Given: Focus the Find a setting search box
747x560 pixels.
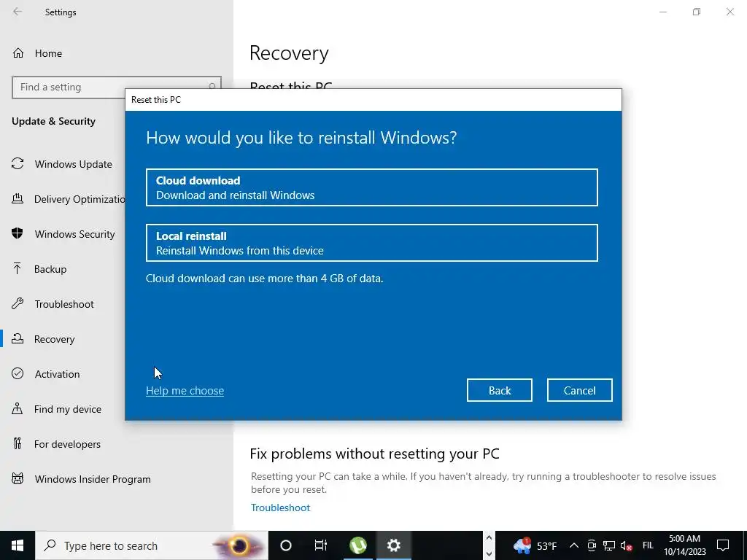Looking at the screenshot, I should (116, 87).
